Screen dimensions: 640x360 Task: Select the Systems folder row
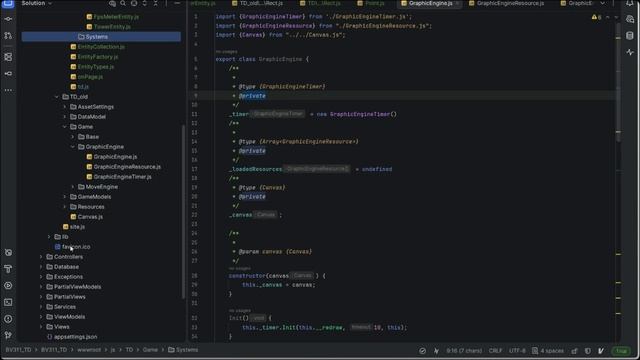click(x=101, y=37)
